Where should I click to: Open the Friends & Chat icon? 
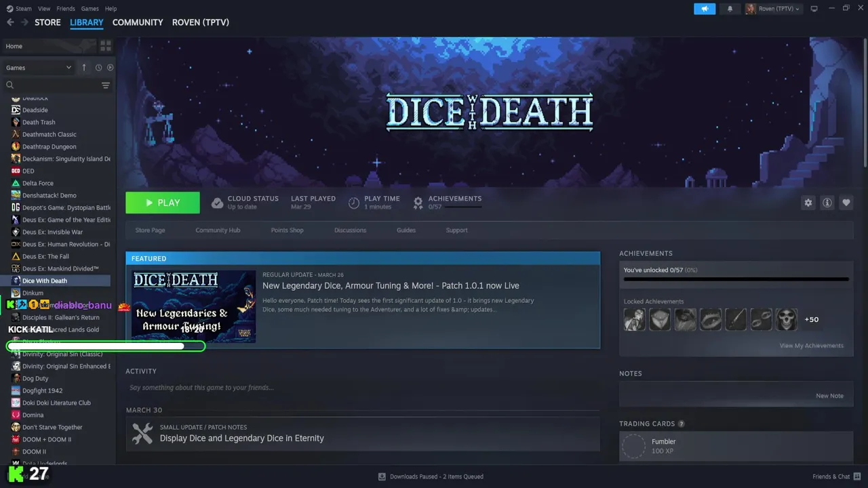[856, 476]
